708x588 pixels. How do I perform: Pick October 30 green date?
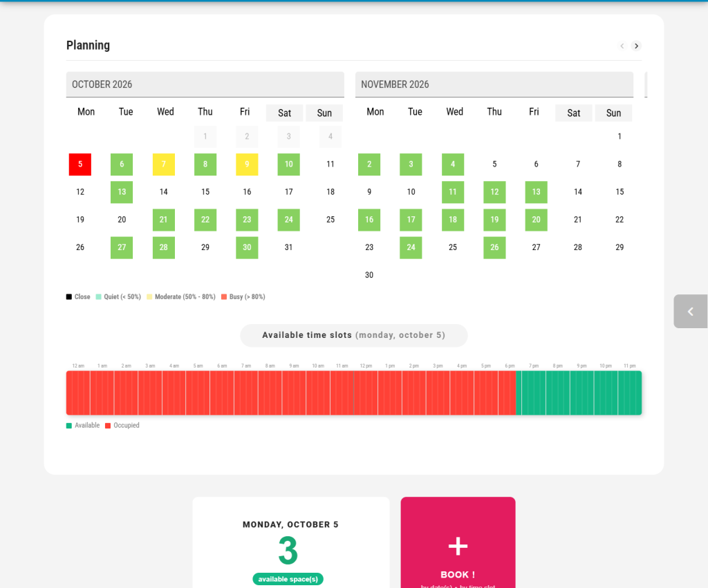click(247, 248)
